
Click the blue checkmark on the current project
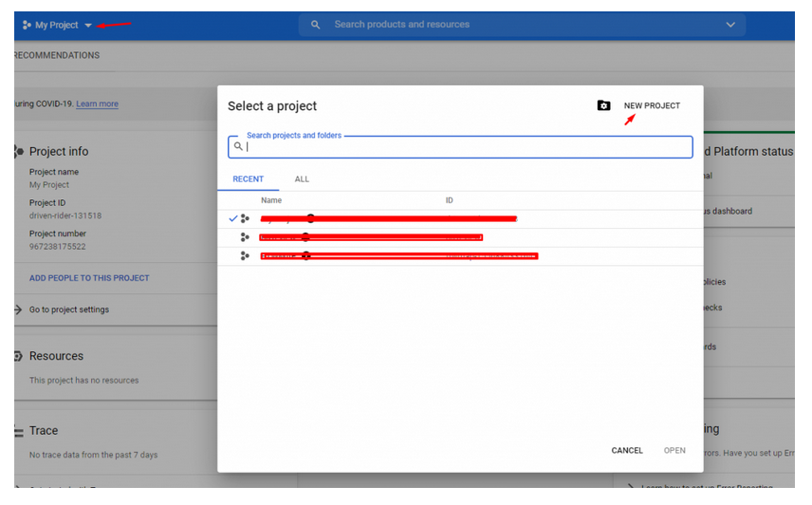click(x=233, y=218)
